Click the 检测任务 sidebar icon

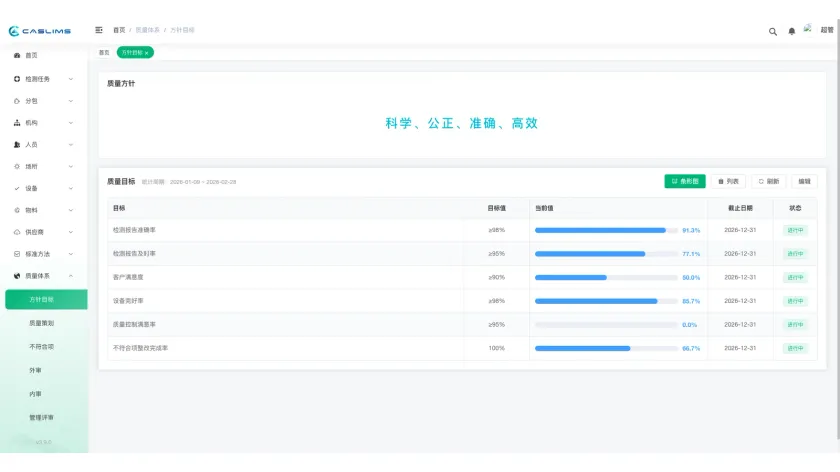pyautogui.click(x=17, y=79)
